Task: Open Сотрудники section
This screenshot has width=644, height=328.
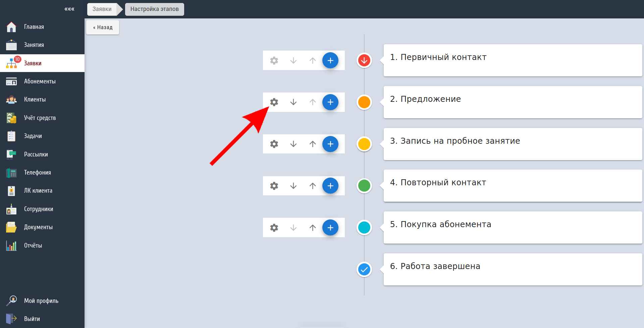Action: 42,209
